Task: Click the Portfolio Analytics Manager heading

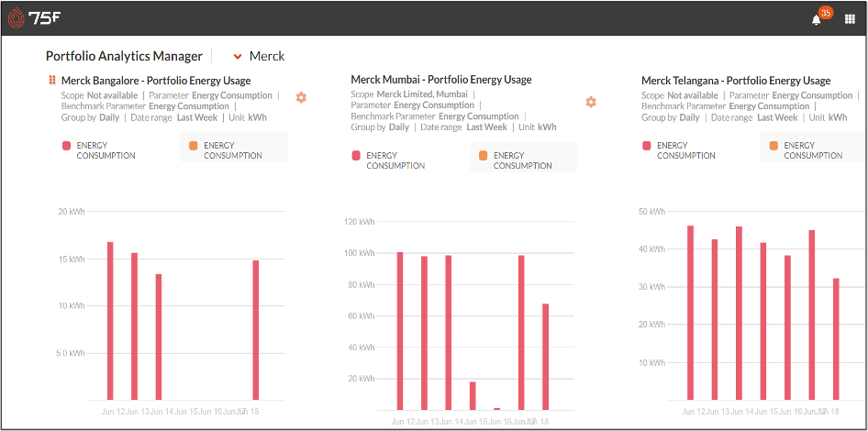Action: point(124,56)
